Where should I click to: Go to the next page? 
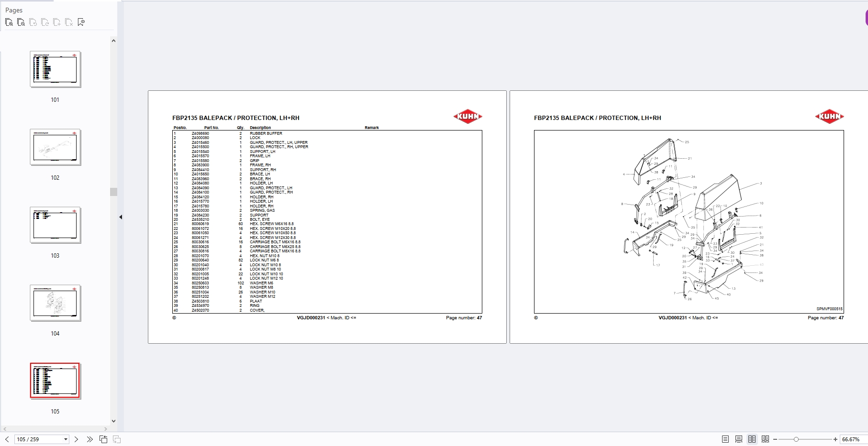pos(76,439)
